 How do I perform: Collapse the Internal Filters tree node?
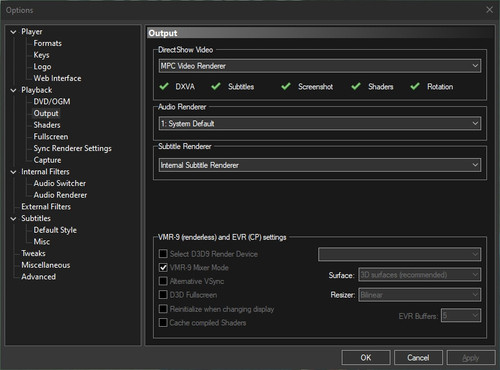[13, 172]
